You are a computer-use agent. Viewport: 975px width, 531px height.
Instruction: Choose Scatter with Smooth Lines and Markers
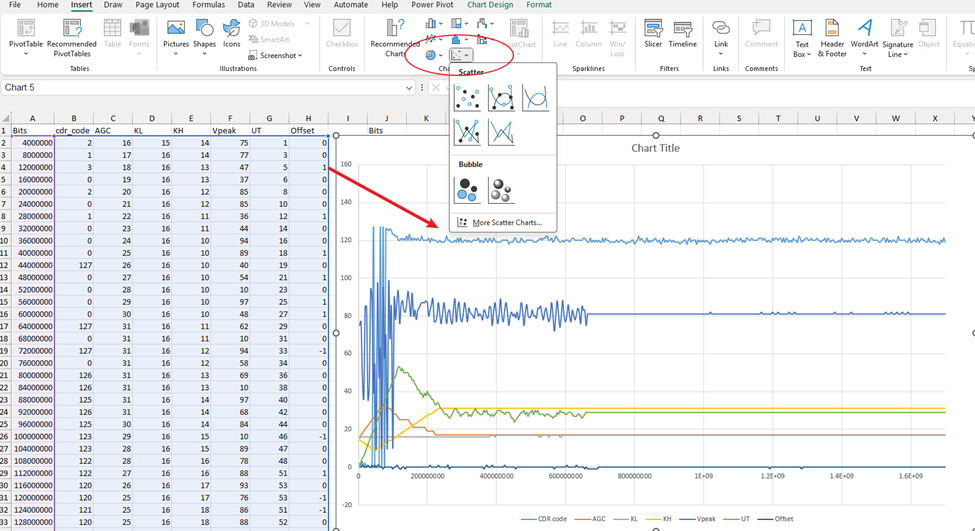[501, 98]
